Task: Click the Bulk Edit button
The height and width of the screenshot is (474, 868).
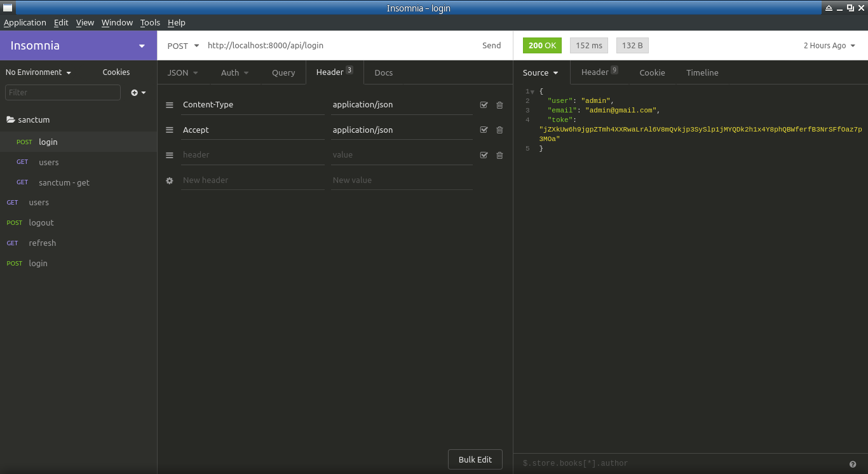Action: coord(475,460)
